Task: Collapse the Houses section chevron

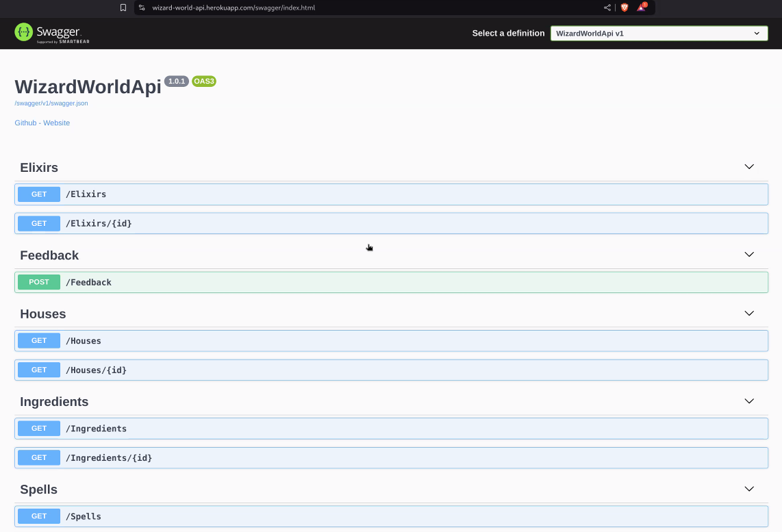Action: point(749,313)
